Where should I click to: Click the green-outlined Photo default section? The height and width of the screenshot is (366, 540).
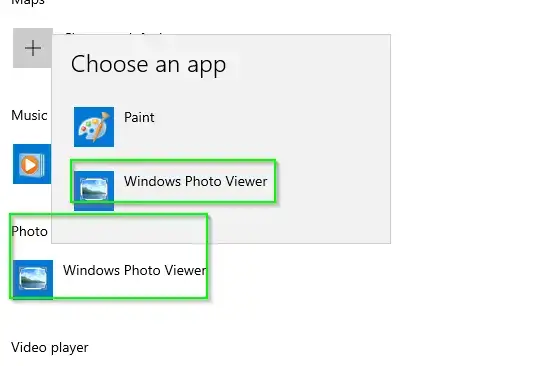108,256
